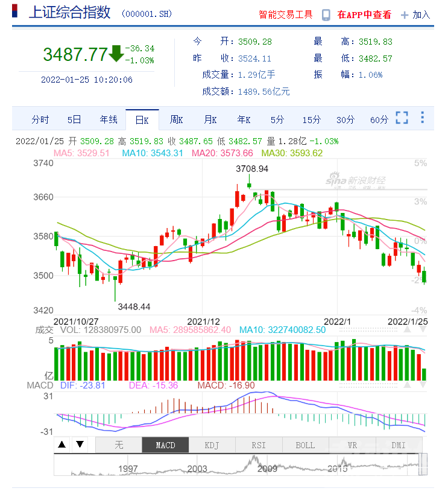Click 在APP中查看 link
Viewport: 448px width, 491px height.
(364, 15)
